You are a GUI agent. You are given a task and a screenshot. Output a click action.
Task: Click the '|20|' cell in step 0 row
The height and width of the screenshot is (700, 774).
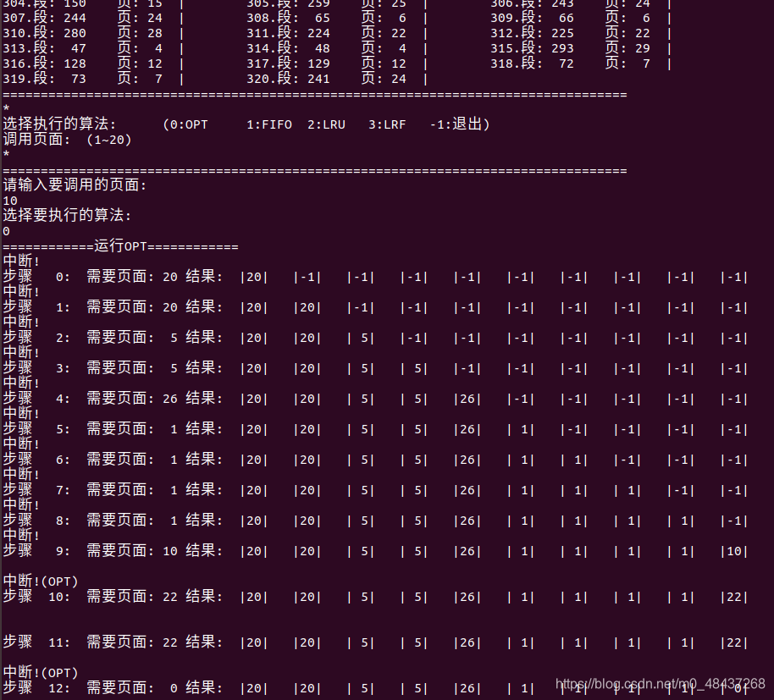coord(254,278)
